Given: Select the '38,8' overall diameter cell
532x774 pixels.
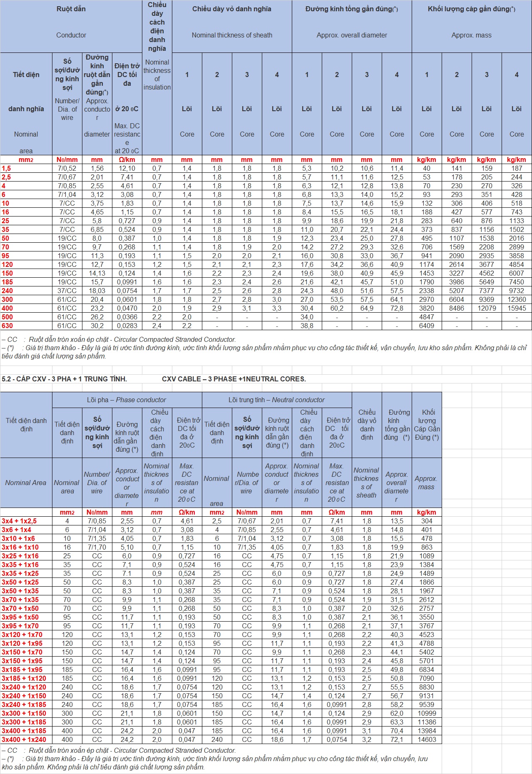Looking at the screenshot, I should coord(307,326).
